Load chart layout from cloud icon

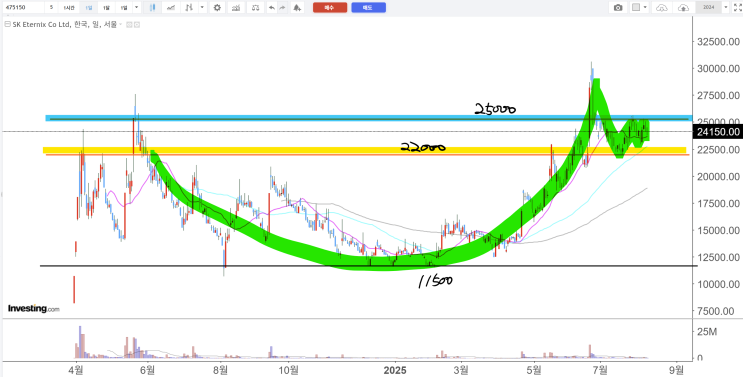click(661, 8)
